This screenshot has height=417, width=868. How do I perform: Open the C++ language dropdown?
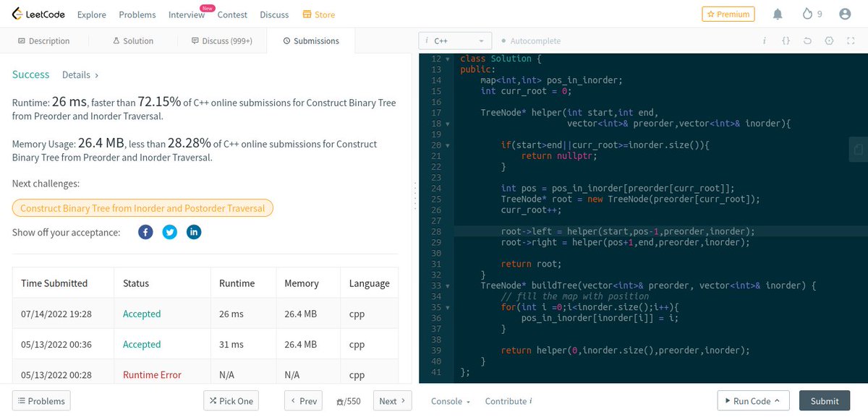coord(455,41)
